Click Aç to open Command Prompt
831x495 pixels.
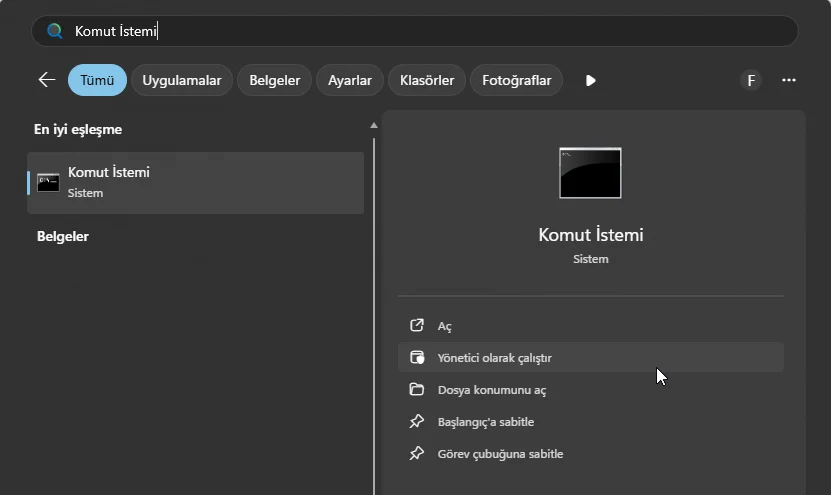(591, 325)
